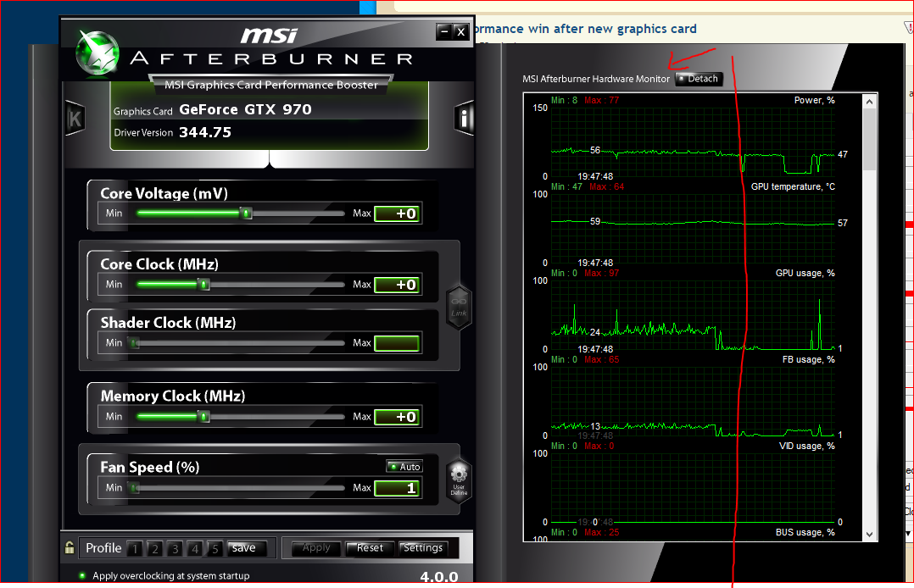Click the "MSI Afterburner Hardware Monitor" title
The height and width of the screenshot is (588, 914).
click(596, 79)
